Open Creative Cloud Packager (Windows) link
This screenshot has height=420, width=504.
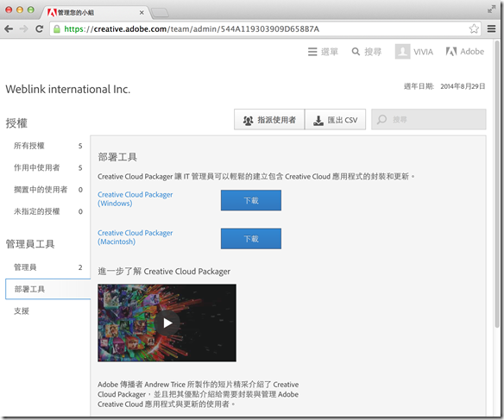point(135,198)
